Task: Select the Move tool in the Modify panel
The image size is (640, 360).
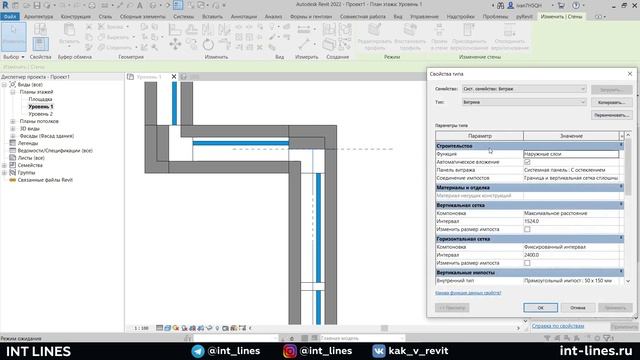Action: click(x=175, y=44)
